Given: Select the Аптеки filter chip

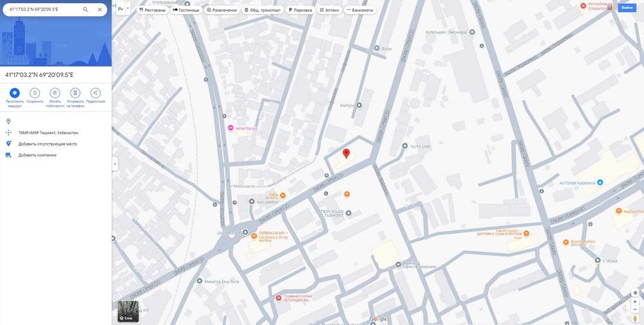Looking at the screenshot, I should click(329, 10).
